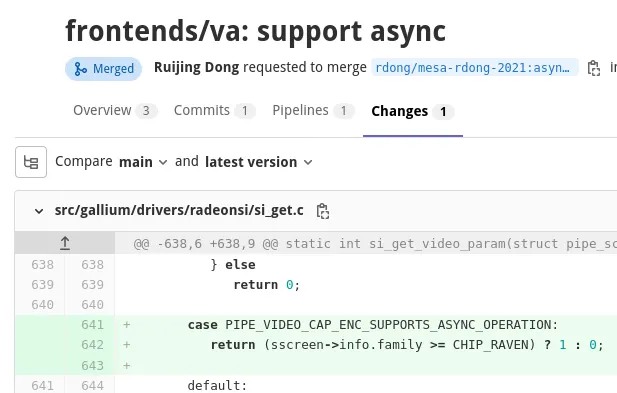
Task: Click old line number 639
Action: 42,285
